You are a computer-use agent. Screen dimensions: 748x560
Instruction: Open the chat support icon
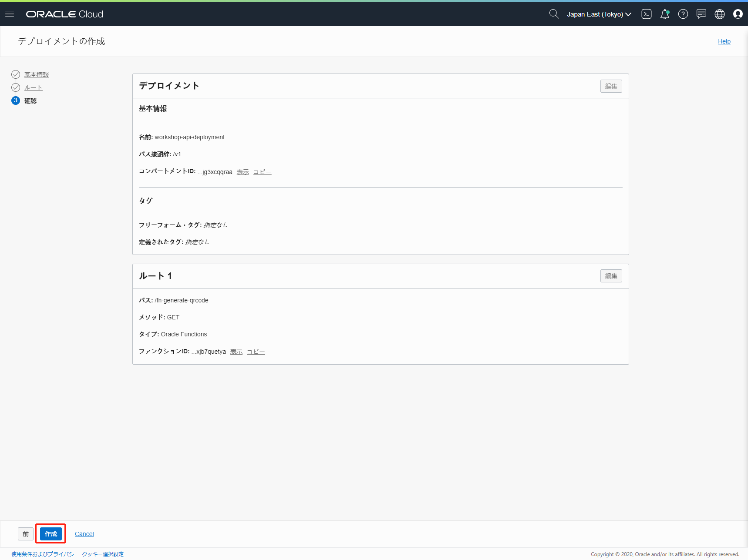tap(701, 14)
